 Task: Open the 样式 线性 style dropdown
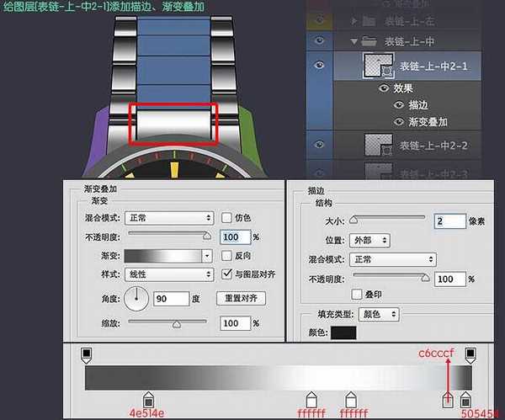point(167,274)
